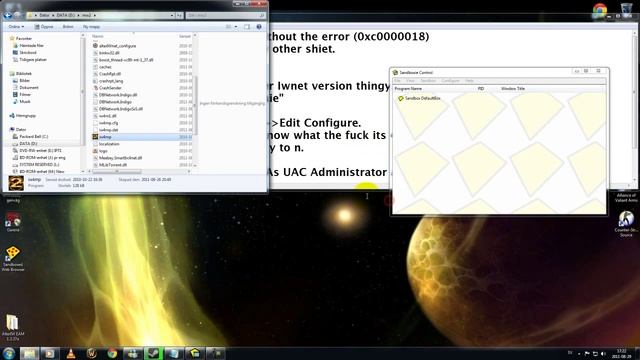Select iw4mp.cfg file

pyautogui.click(x=105, y=123)
